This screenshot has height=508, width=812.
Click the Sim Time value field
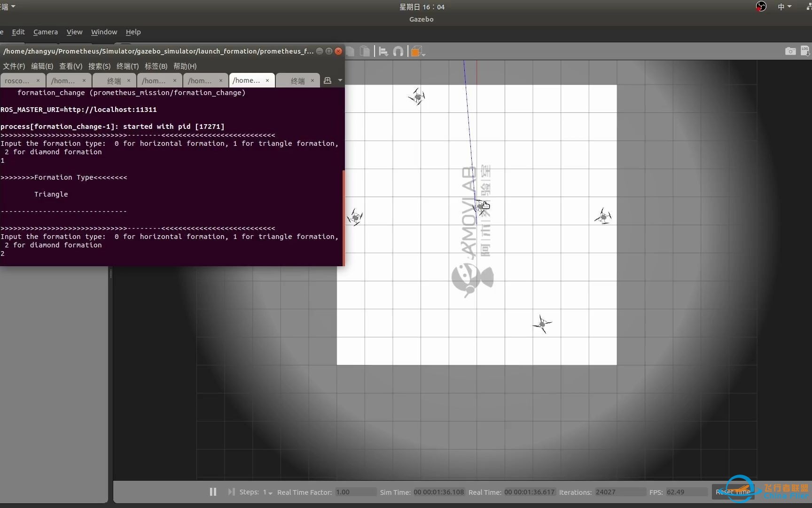coord(439,492)
